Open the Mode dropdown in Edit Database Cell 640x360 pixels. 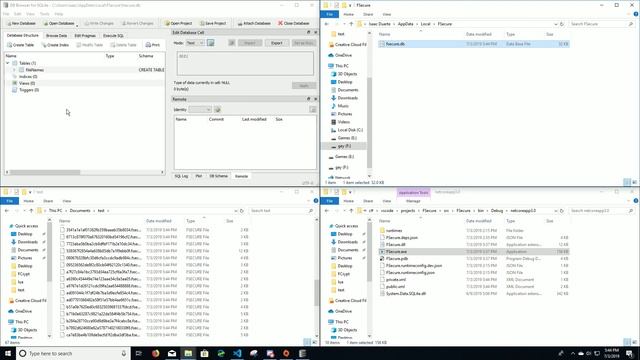click(195, 43)
